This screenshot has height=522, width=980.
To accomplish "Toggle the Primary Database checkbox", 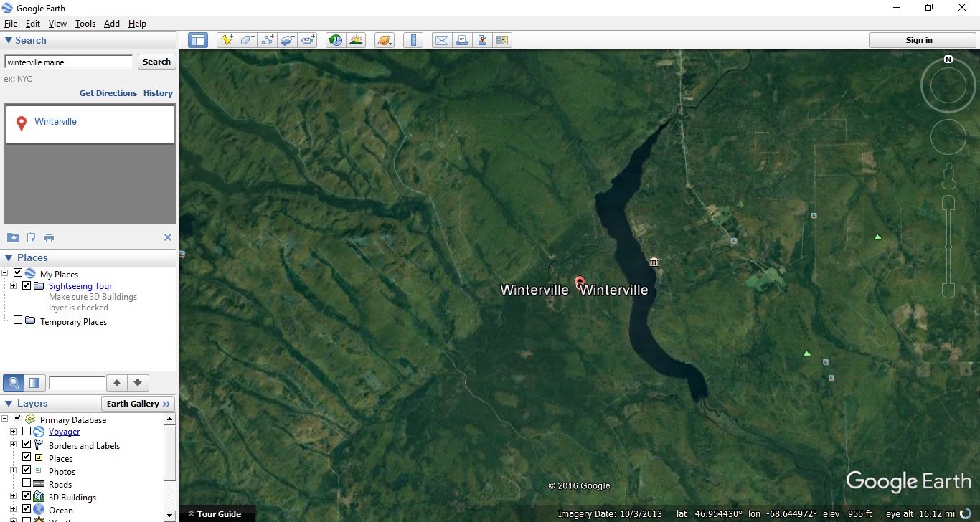I will pyautogui.click(x=18, y=419).
